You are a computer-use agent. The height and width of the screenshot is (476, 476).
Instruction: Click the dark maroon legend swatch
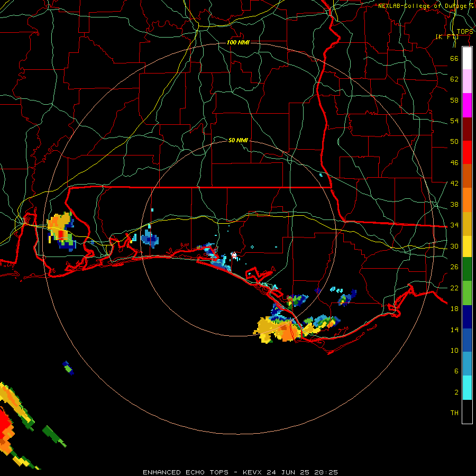coord(467,129)
